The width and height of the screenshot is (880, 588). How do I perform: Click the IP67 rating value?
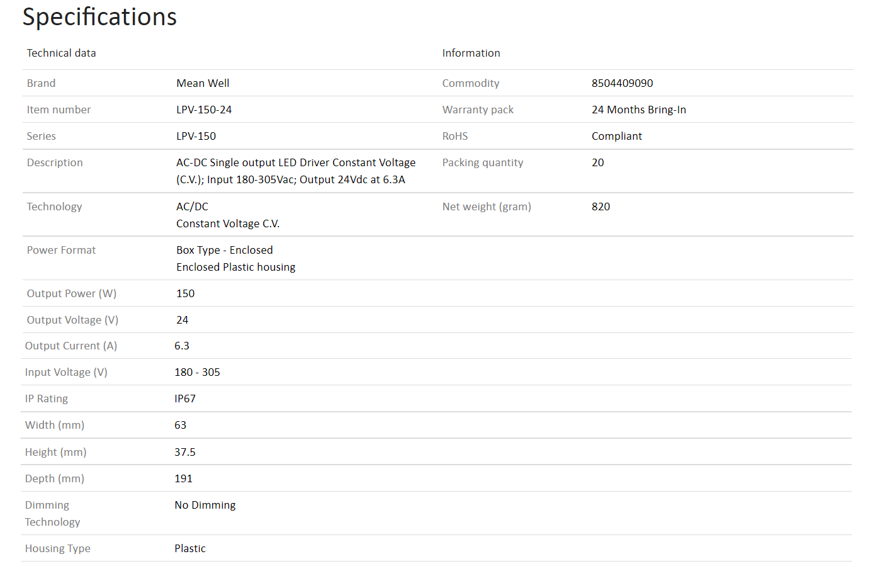(185, 399)
